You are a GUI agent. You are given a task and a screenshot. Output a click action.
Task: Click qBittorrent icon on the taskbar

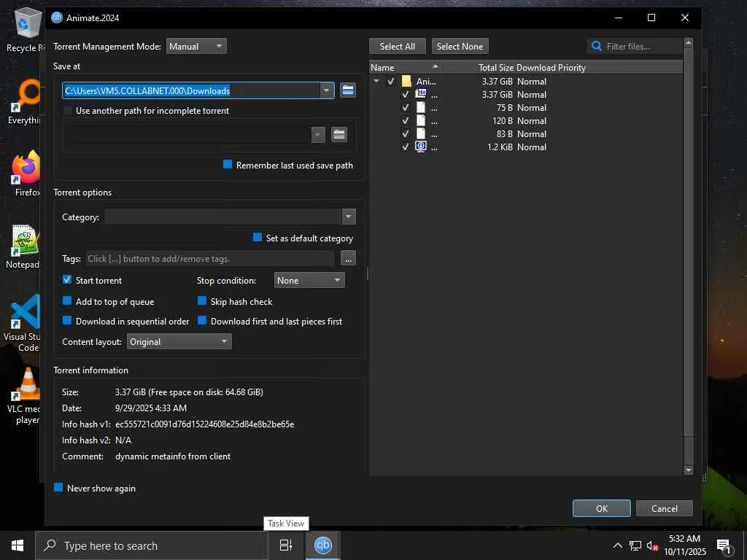pyautogui.click(x=322, y=545)
